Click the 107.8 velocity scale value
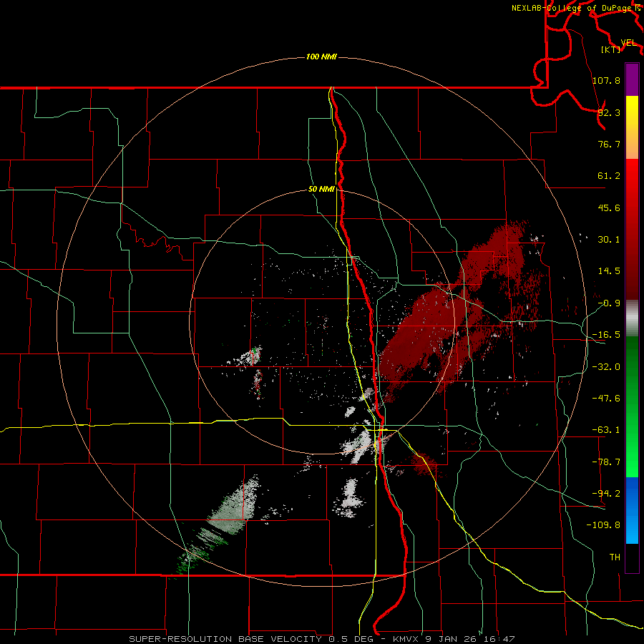 [606, 80]
